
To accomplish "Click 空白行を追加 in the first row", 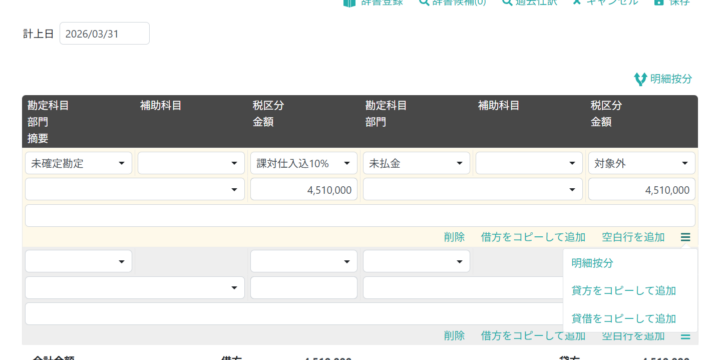I will click(633, 237).
